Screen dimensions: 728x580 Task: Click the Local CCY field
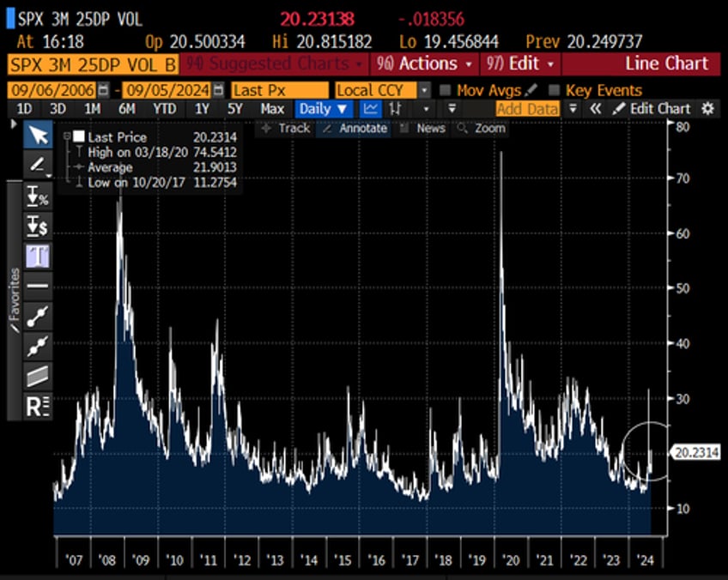(376, 90)
